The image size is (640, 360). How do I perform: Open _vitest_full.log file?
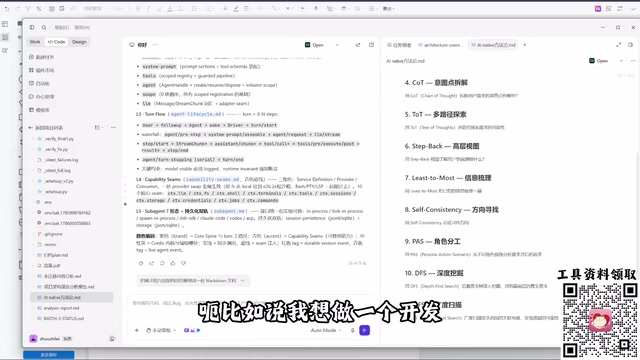[x=57, y=171]
